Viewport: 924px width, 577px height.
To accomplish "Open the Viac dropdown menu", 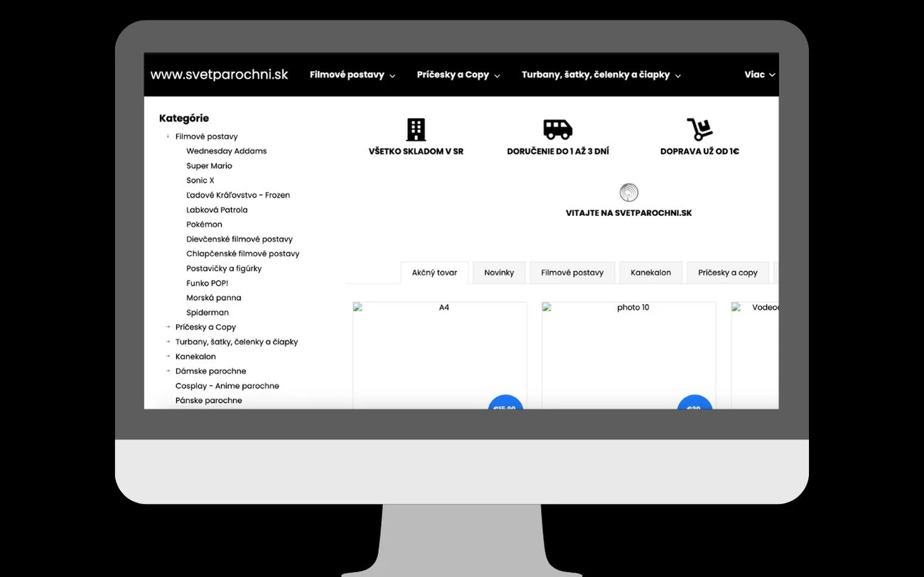I will (x=759, y=75).
